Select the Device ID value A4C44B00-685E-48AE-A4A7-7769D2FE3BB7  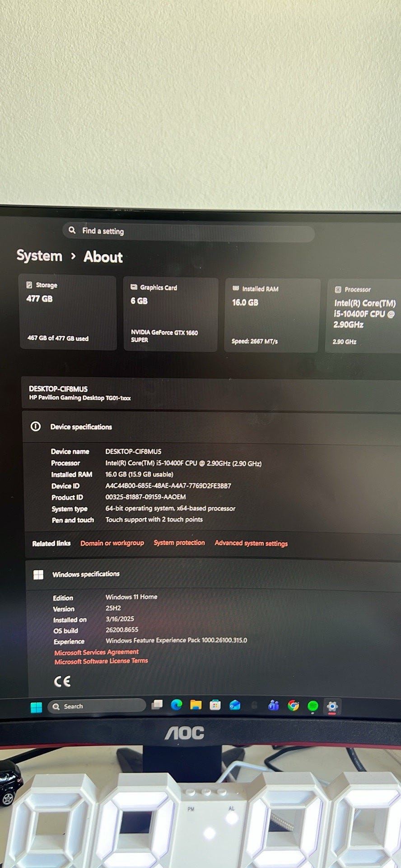tap(168, 486)
